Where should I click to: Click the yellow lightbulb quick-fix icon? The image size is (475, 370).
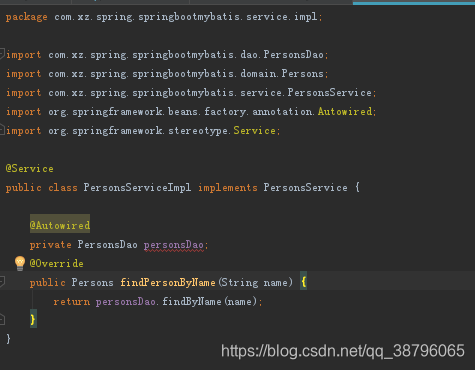[x=20, y=263]
